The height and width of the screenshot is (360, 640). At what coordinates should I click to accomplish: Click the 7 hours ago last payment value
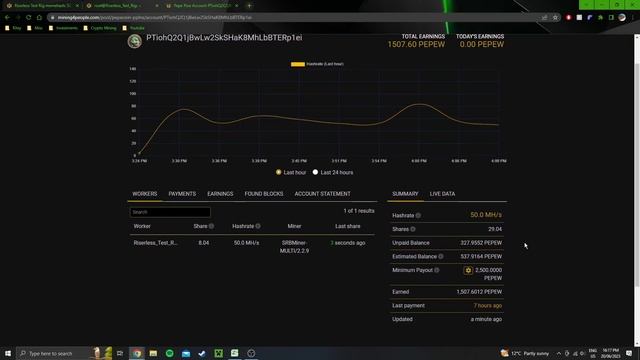(488, 306)
